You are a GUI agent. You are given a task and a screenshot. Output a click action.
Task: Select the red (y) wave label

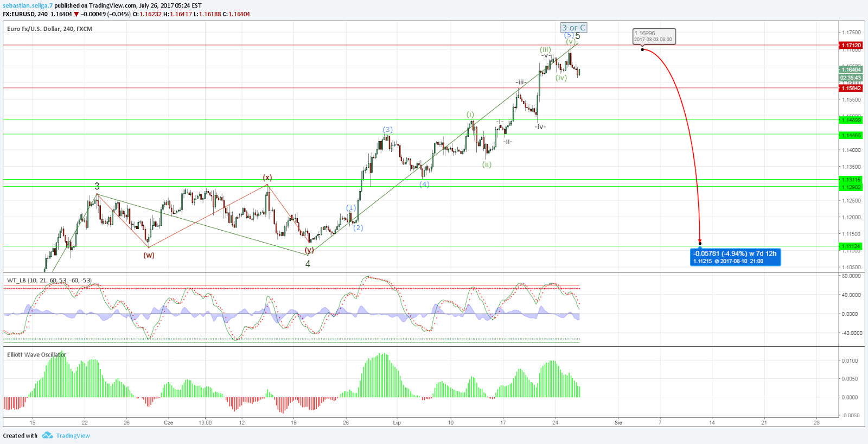(x=309, y=250)
